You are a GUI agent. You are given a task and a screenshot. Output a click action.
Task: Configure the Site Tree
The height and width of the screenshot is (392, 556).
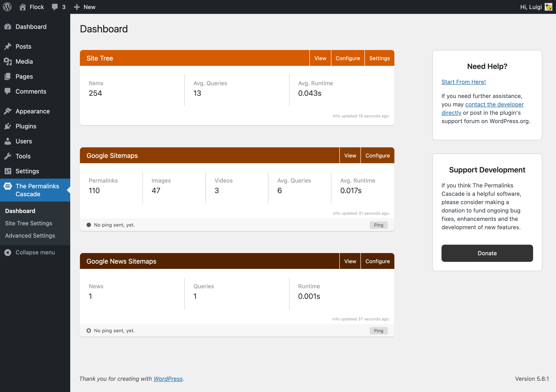click(x=348, y=58)
